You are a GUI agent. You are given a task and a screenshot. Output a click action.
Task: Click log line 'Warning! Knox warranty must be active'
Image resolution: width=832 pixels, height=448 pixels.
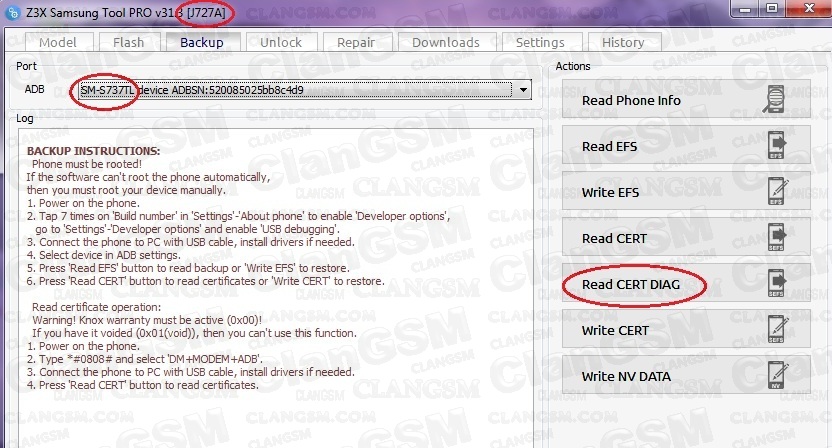147,320
